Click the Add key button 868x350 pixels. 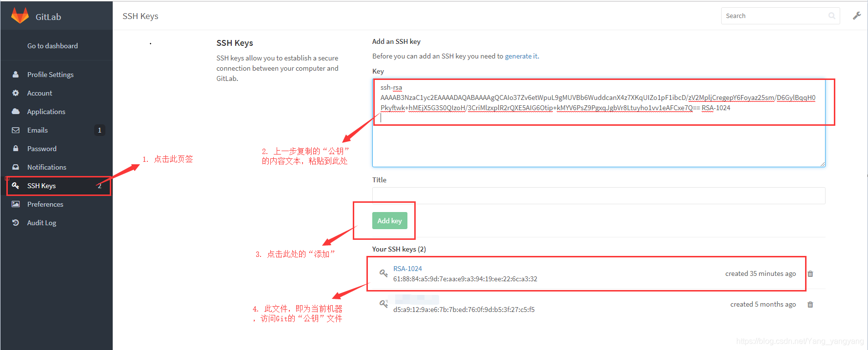click(x=389, y=221)
